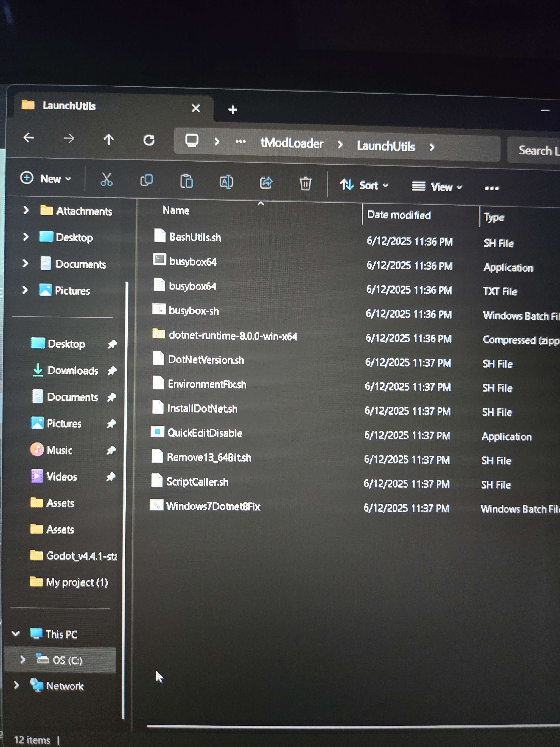Collapse the This PC tree node

coord(15,633)
